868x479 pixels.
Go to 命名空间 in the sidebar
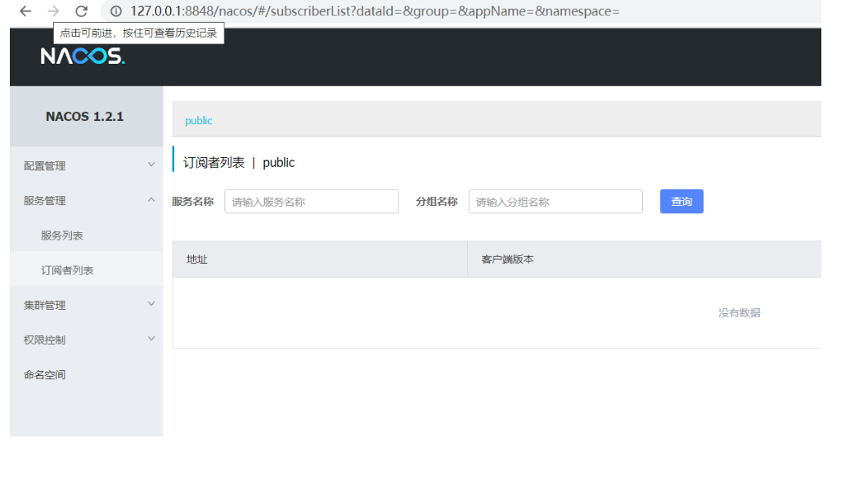[x=87, y=374]
